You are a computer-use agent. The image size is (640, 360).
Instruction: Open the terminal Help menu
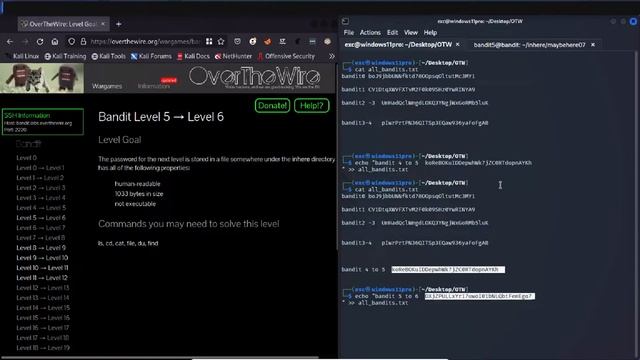click(430, 33)
